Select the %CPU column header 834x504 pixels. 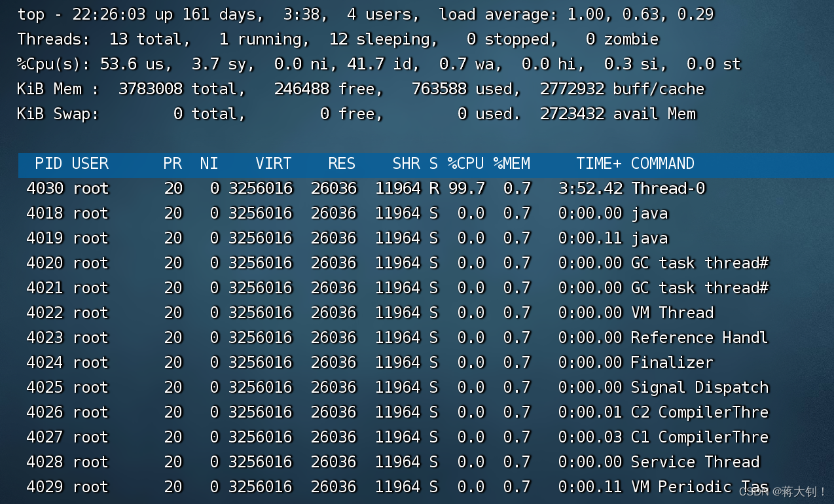tap(466, 164)
